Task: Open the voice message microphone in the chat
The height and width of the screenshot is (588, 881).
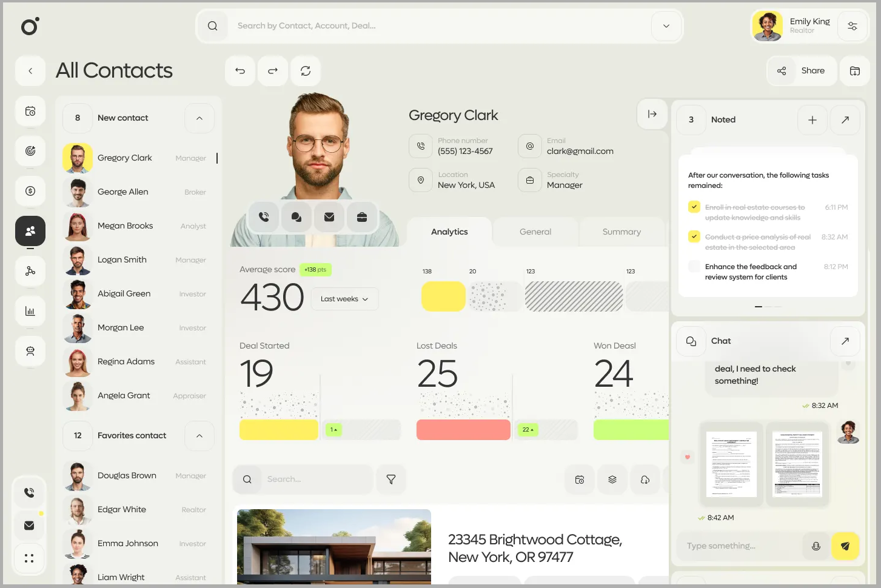Action: [816, 546]
